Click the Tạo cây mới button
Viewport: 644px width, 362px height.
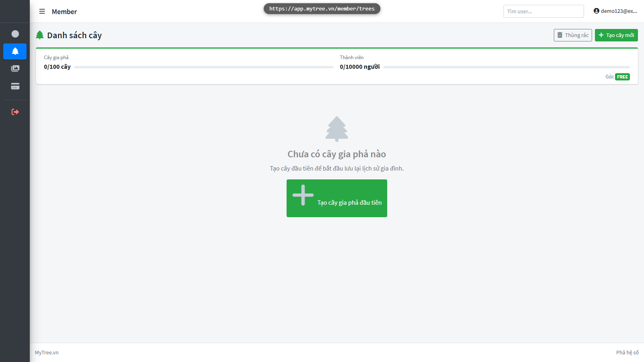[x=616, y=35]
